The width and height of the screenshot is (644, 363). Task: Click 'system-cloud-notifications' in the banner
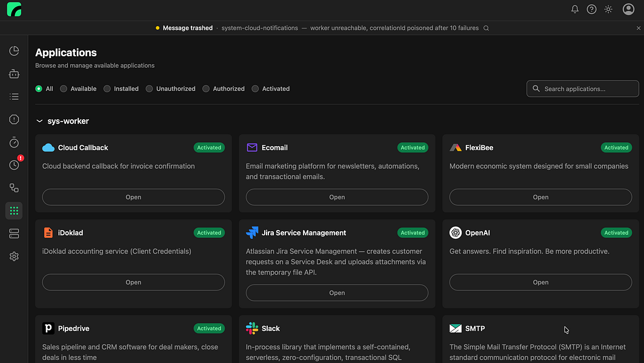coord(259,28)
